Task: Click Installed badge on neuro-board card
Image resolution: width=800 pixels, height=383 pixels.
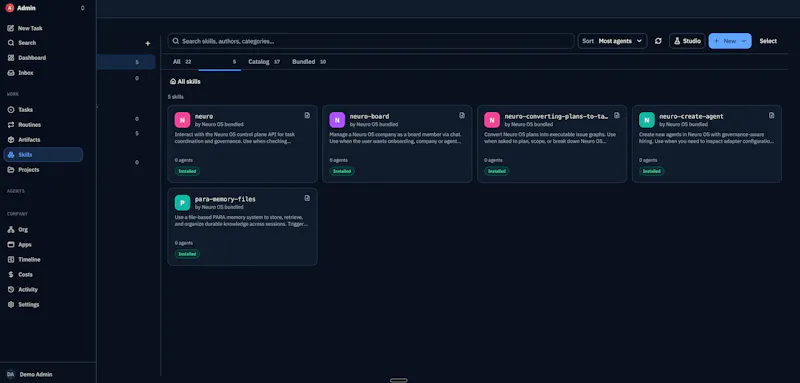Action: [x=342, y=171]
